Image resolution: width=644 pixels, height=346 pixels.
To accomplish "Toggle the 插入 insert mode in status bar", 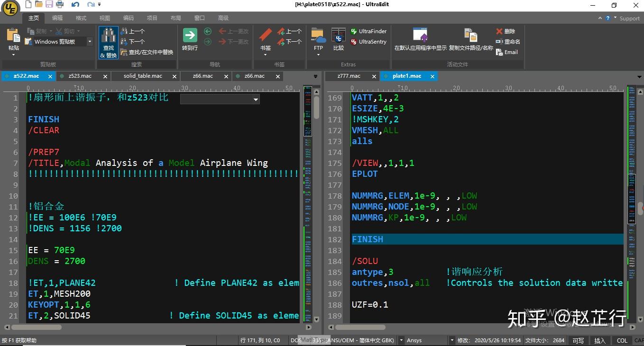I will (x=600, y=340).
